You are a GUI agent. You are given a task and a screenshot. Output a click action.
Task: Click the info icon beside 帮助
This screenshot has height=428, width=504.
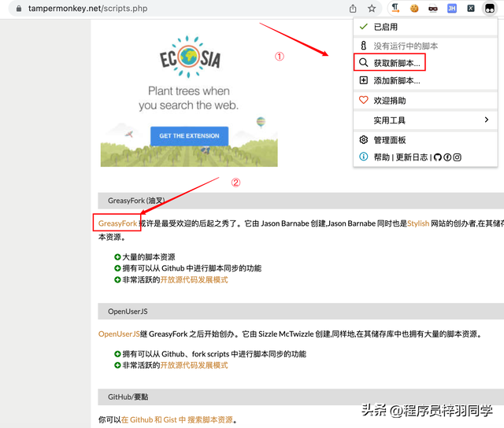[363, 157]
